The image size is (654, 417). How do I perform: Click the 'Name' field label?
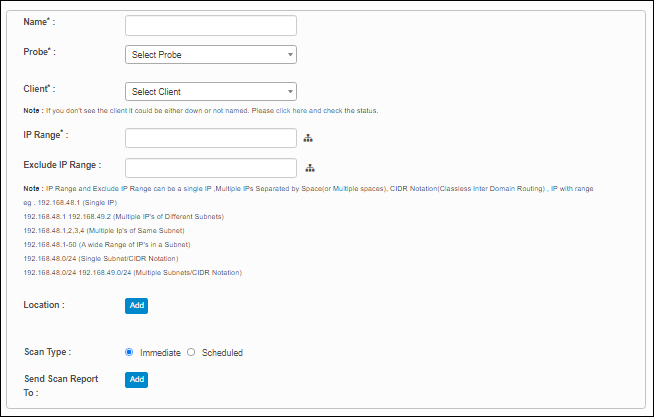39,21
